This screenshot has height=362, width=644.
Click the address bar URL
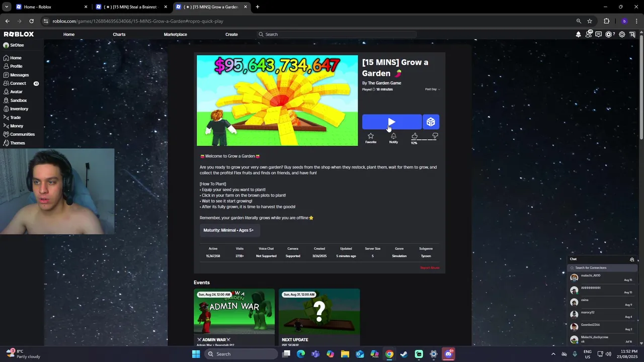click(138, 21)
